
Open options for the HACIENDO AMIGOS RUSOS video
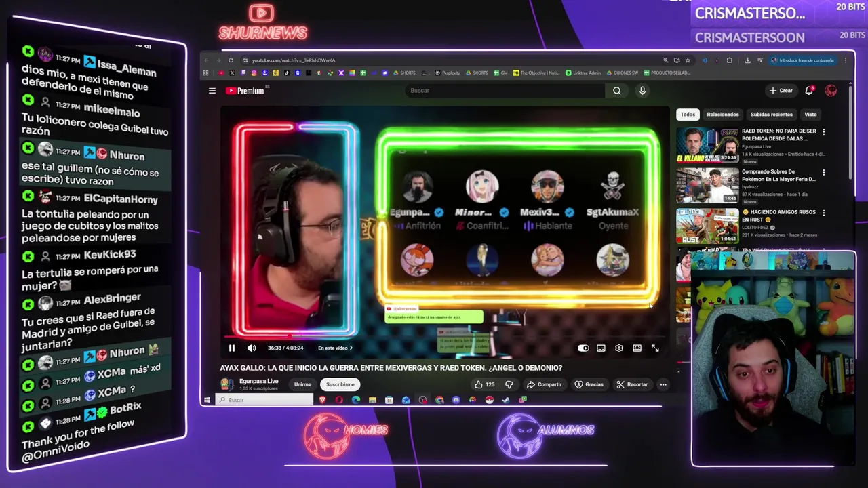click(823, 213)
